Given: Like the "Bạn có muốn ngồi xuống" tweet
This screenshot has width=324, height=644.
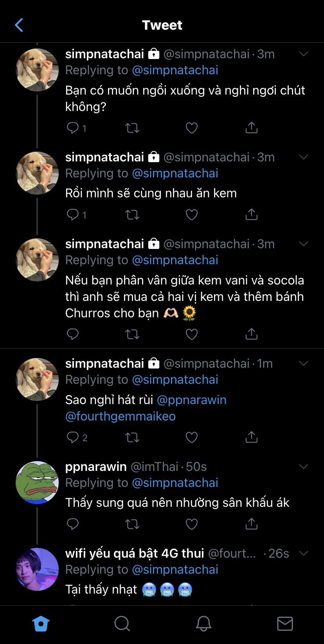Looking at the screenshot, I should tap(191, 128).
